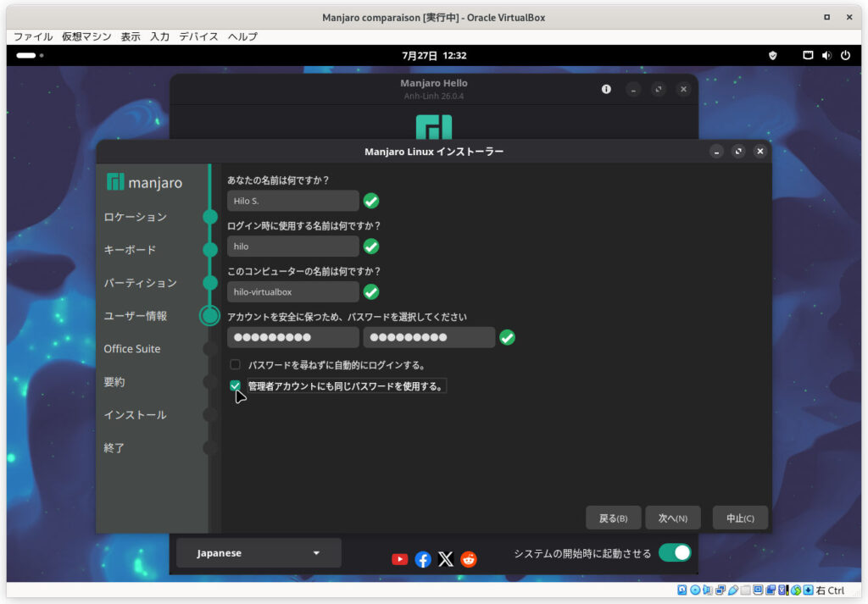Click the display monitor icon in VirtualBox status bar
The image size is (868, 604).
coord(759,590)
